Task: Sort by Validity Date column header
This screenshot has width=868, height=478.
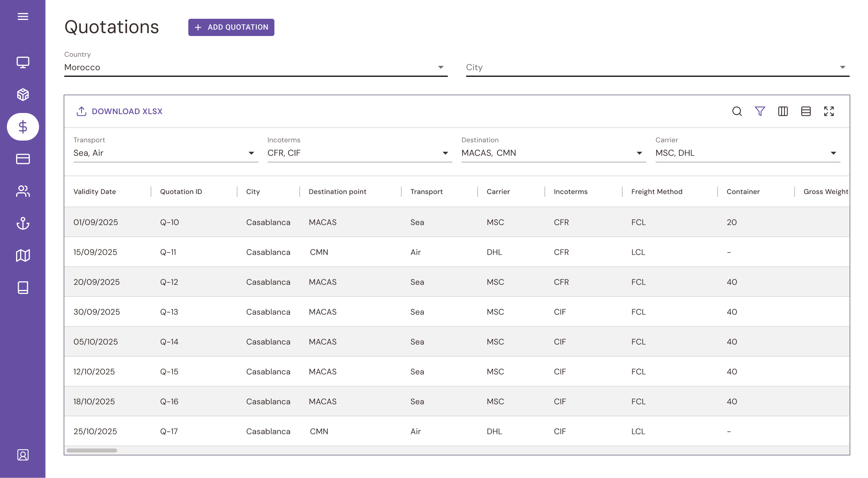Action: click(x=95, y=192)
